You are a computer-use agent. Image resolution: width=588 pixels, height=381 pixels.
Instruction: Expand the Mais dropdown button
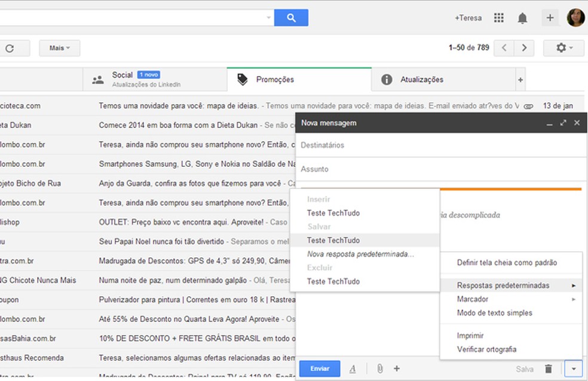[x=60, y=48]
